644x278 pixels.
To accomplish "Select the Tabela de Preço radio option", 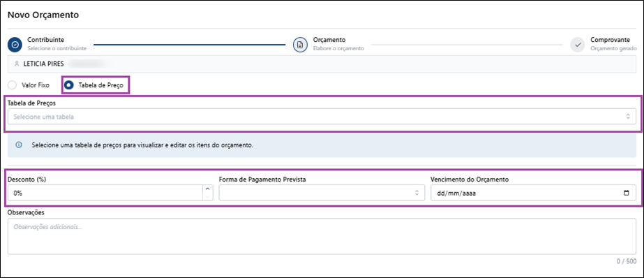I will [x=69, y=85].
